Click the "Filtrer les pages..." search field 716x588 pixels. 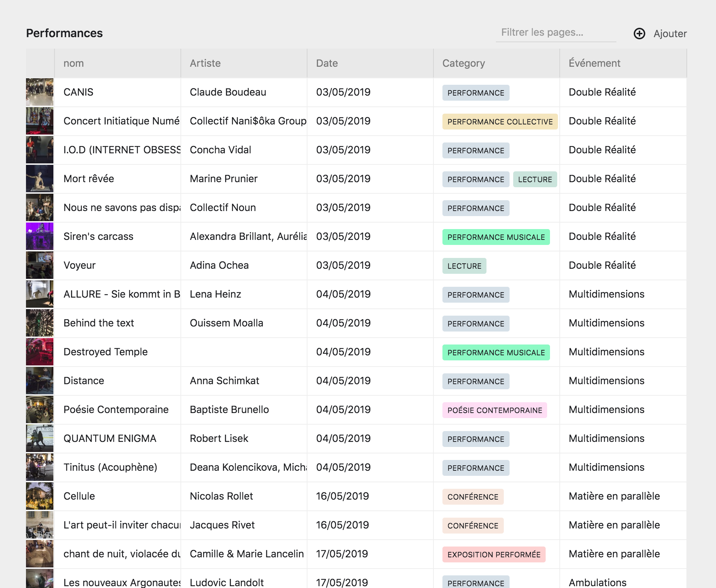pyautogui.click(x=556, y=33)
